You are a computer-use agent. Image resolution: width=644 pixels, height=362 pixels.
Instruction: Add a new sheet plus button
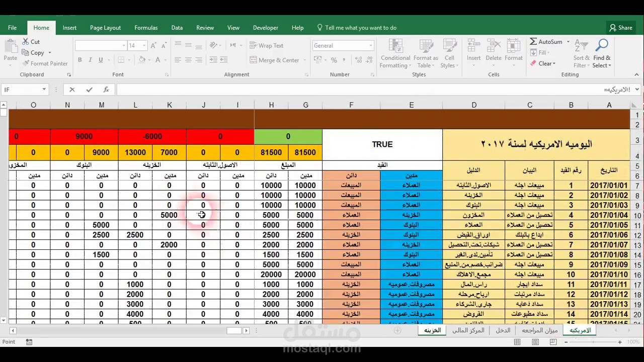(397, 330)
